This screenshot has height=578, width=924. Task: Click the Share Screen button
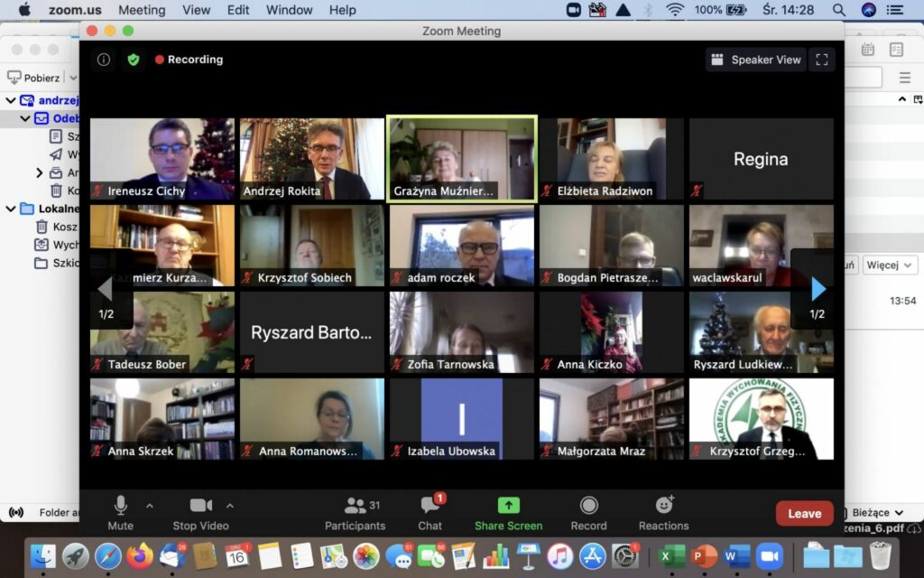coord(509,513)
